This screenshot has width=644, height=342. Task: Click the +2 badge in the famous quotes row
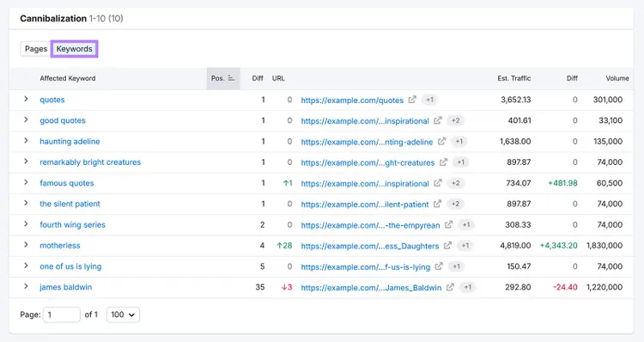455,183
